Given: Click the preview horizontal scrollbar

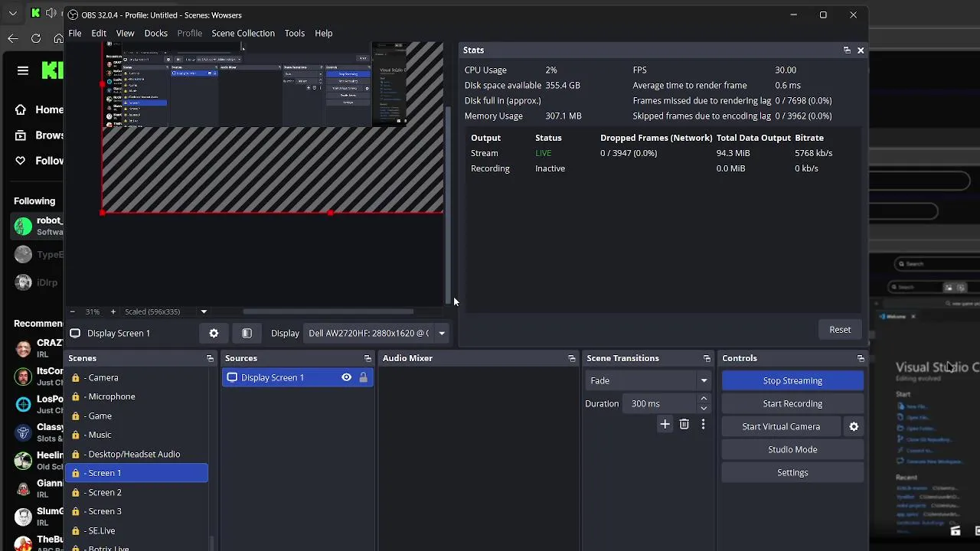Looking at the screenshot, I should 328,311.
